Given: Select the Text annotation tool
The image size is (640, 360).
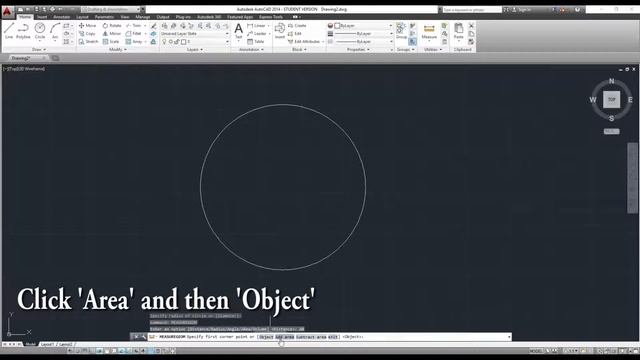Looking at the screenshot, I should point(238,31).
